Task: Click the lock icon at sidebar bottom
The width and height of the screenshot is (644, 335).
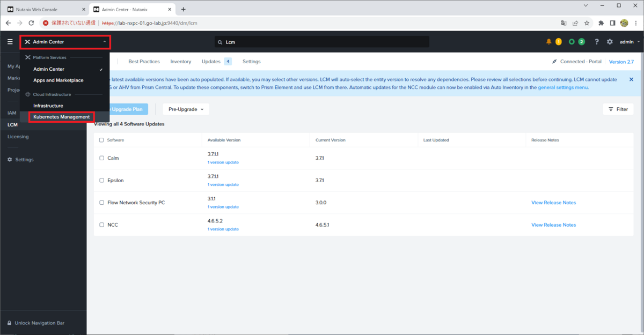Action: tap(10, 323)
